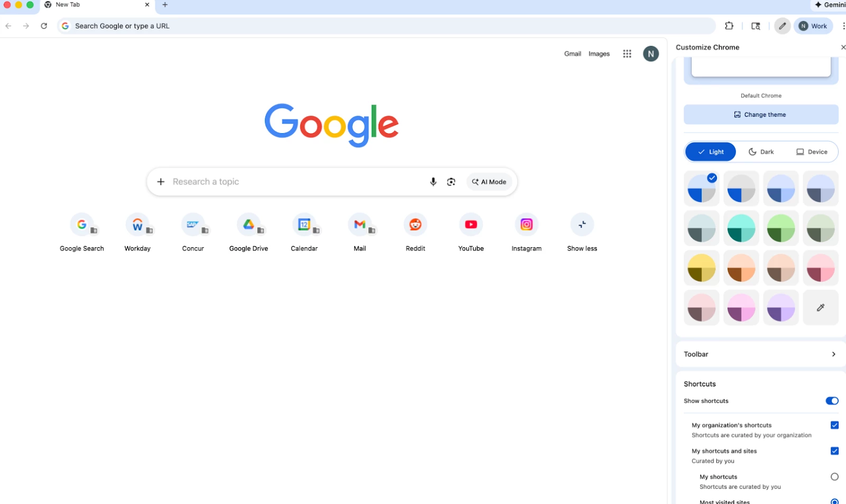Viewport: 846px width, 504px height.
Task: Open the Google apps grid
Action: [627, 54]
